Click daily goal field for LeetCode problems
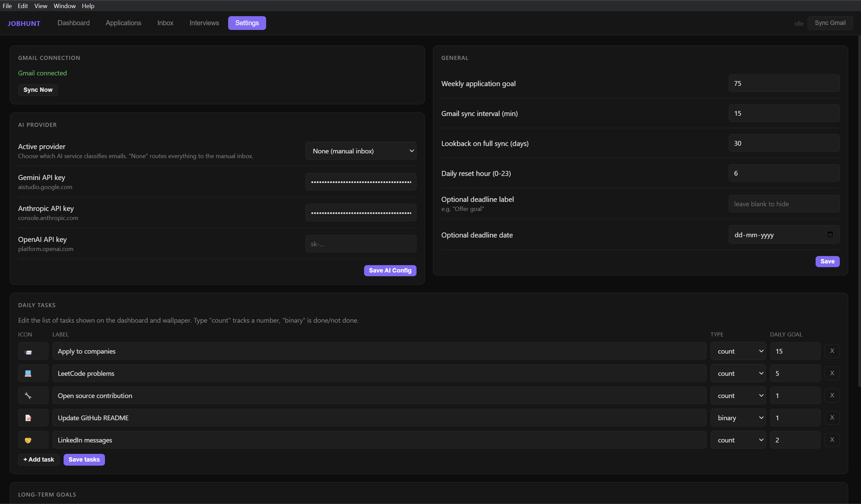This screenshot has height=504, width=861. [x=795, y=373]
